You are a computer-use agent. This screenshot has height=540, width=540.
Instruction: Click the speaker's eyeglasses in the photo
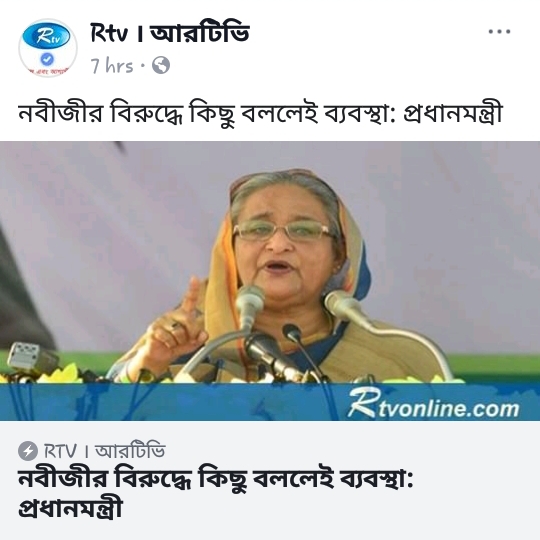(283, 230)
